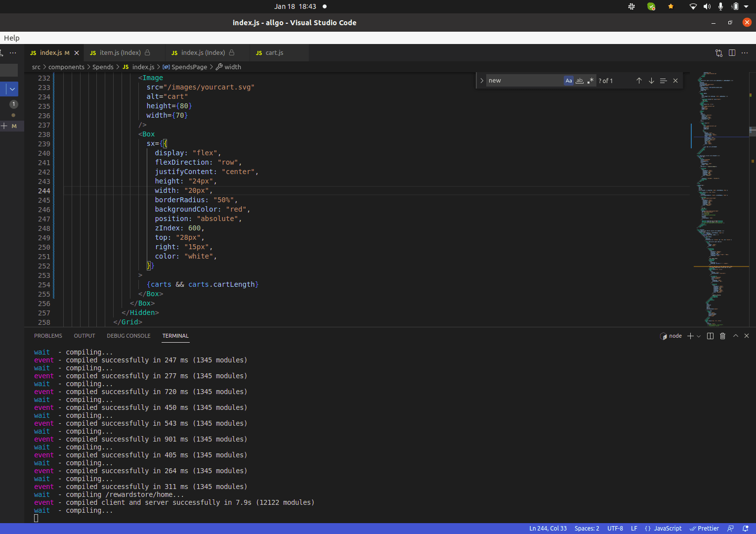Image resolution: width=756 pixels, height=534 pixels.
Task: Open the terminal launch profile dropdown
Action: (x=699, y=336)
